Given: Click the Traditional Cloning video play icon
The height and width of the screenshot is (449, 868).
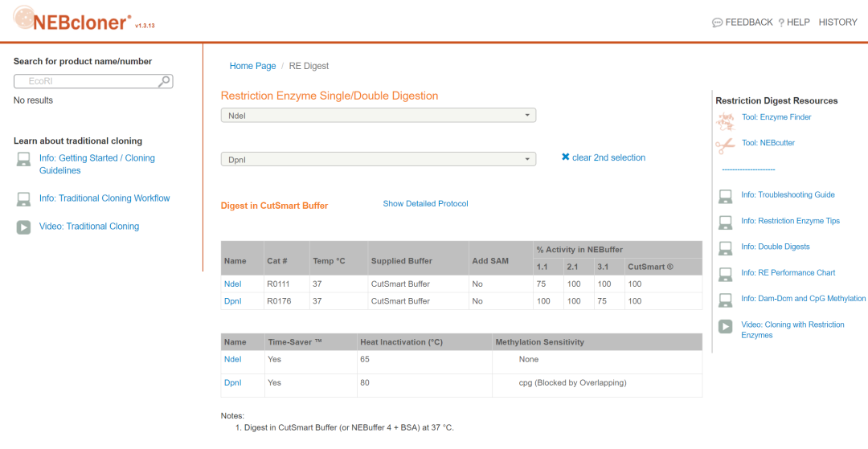Looking at the screenshot, I should pyautogui.click(x=23, y=227).
